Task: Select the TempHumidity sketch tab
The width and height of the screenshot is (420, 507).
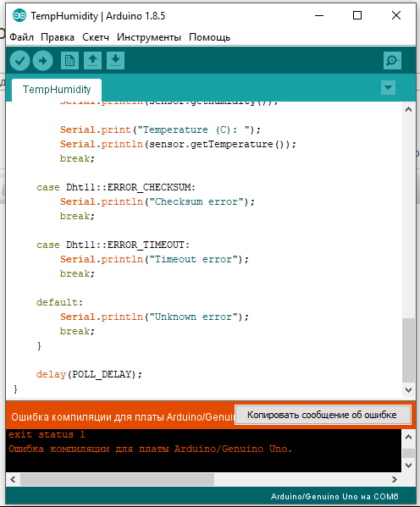Action: tap(57, 90)
